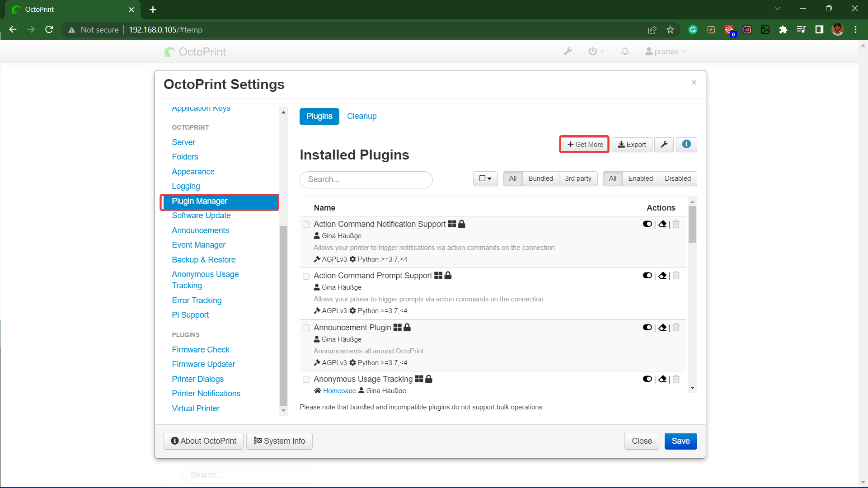The width and height of the screenshot is (868, 488).
Task: Check Action Command Notification Support checkbox
Action: coord(306,225)
